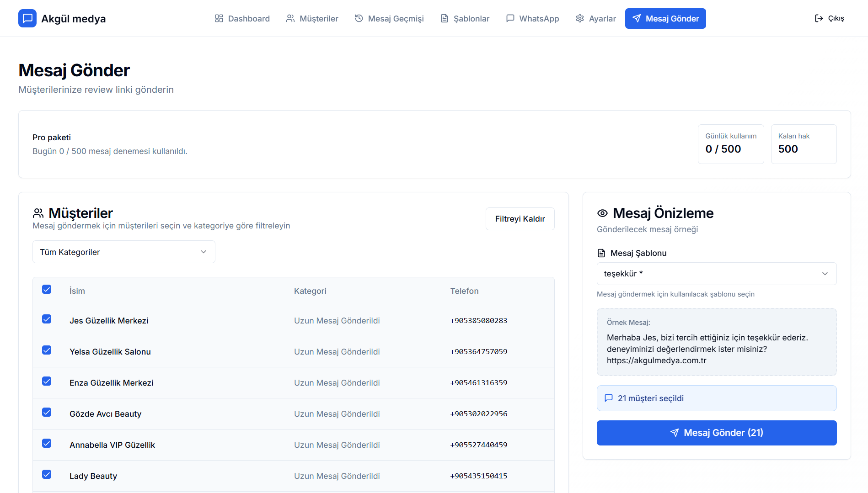Image resolution: width=868 pixels, height=493 pixels.
Task: Click phone number +905527440459
Action: click(x=479, y=445)
